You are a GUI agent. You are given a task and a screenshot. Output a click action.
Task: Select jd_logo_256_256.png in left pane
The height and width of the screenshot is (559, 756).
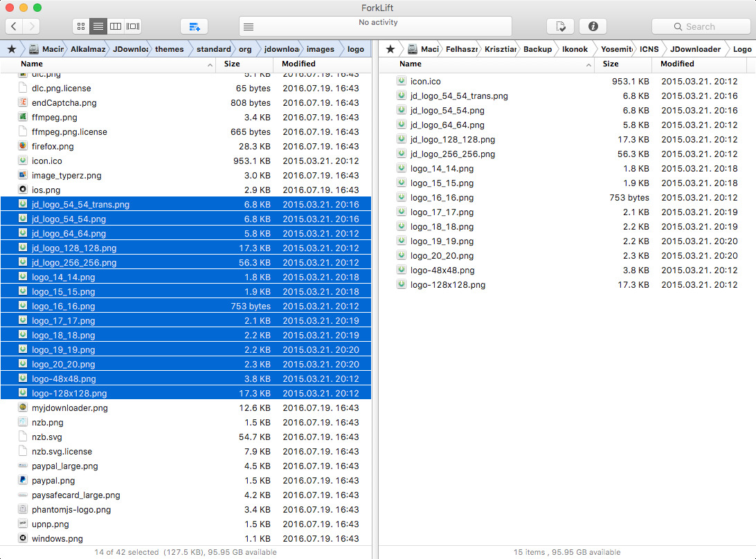pos(186,262)
